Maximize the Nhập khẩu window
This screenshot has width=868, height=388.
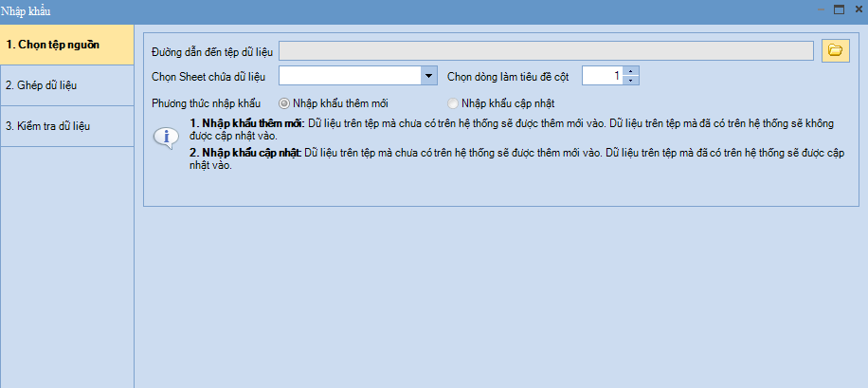tap(840, 9)
